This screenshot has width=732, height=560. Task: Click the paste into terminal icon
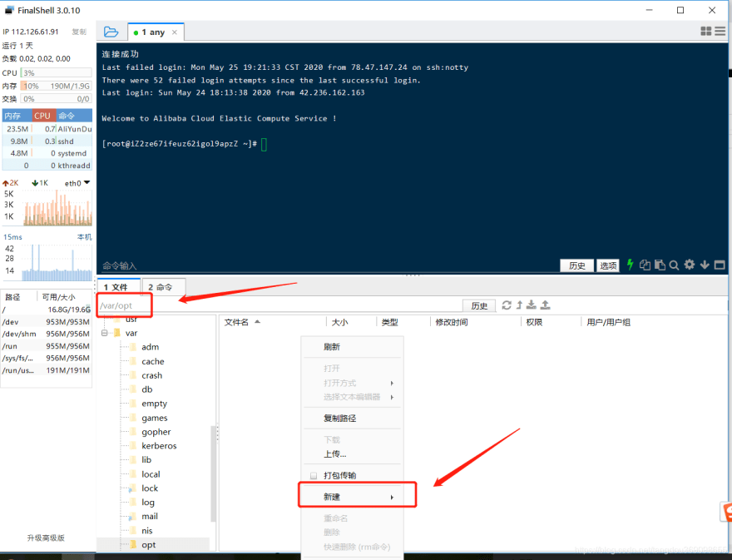tap(660, 265)
